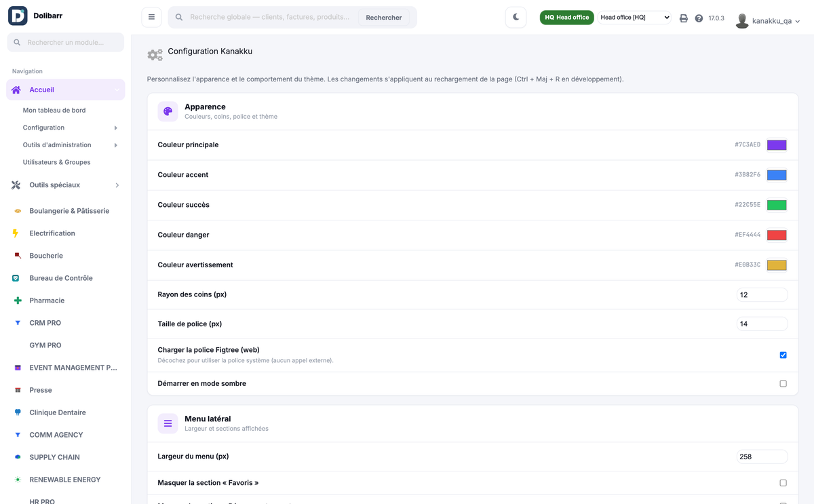Click the printer icon in header
This screenshot has width=814, height=504.
(684, 18)
